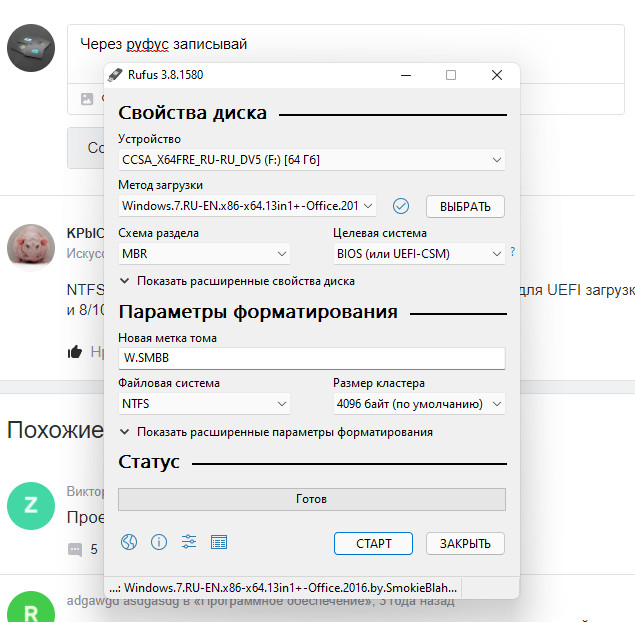Click the ВЫБРАТЬ button

point(465,207)
